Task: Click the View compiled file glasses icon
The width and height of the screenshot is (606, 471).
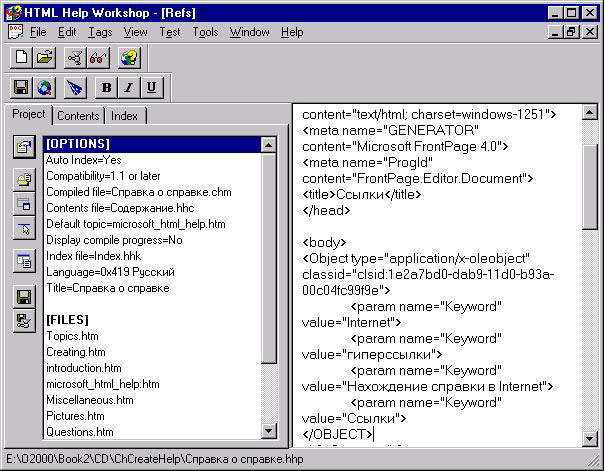Action: pos(98,58)
